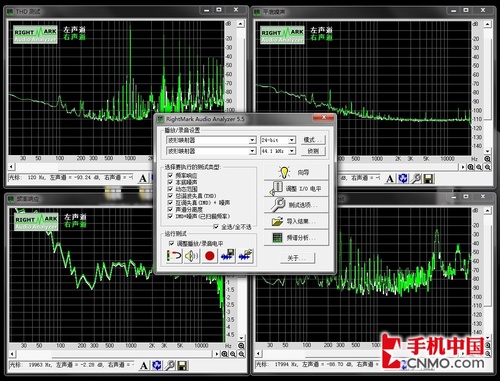
Task: Click right scroll arrow in 频率响应 window
Action: click(x=217, y=354)
